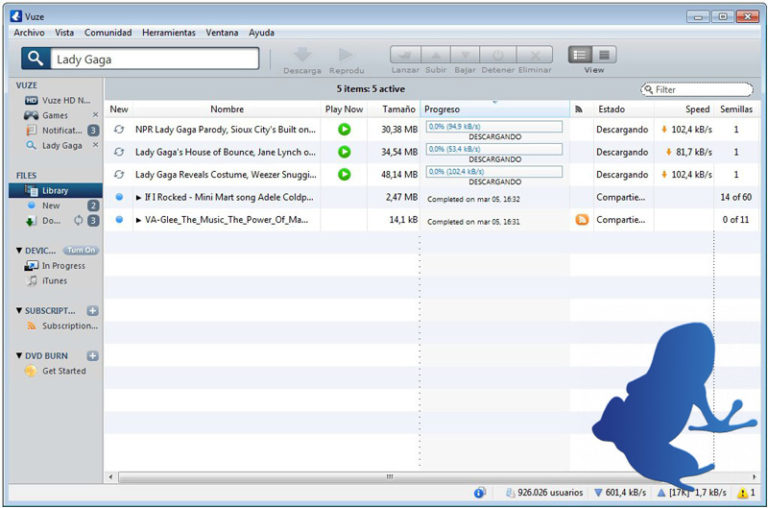Click the green play icon for NPR Lady Gaga Parody
The width and height of the screenshot is (768, 508).
(x=344, y=129)
